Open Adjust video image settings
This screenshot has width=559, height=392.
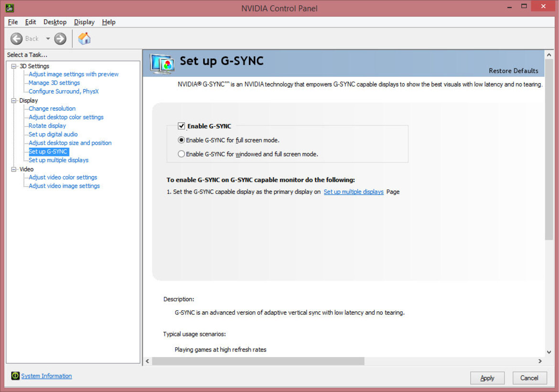tap(64, 186)
